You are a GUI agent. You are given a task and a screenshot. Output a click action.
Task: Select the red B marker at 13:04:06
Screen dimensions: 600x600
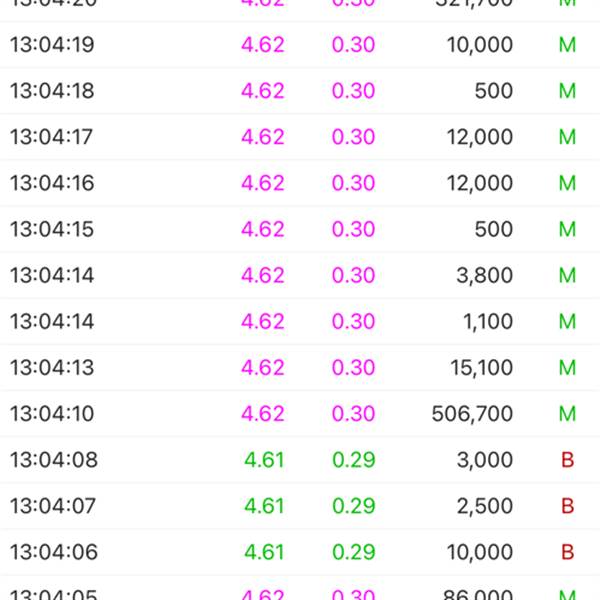pyautogui.click(x=567, y=552)
